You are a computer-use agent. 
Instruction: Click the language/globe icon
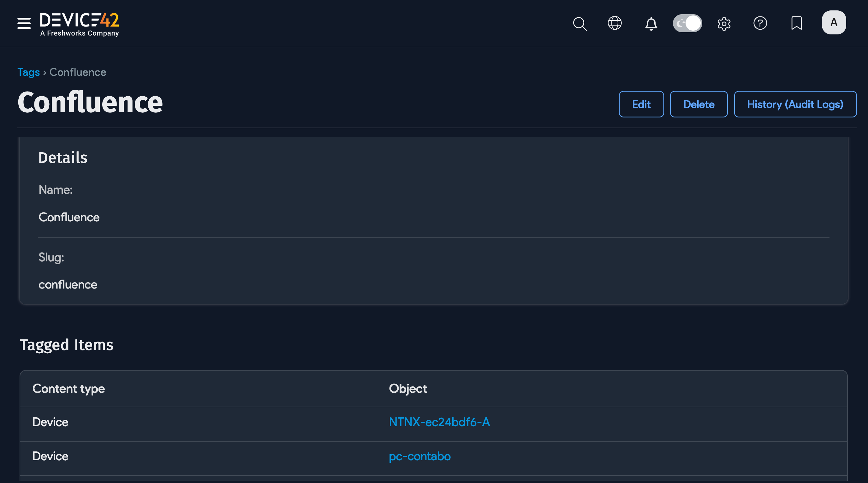pos(615,23)
